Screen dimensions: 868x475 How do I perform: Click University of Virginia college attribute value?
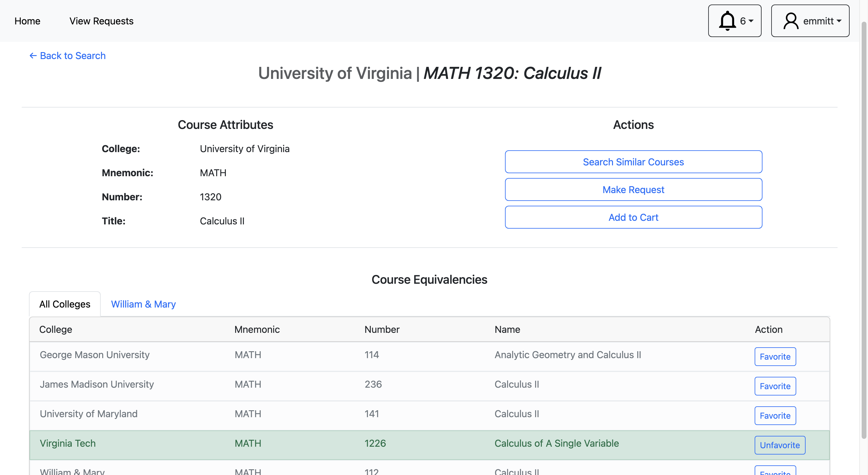tap(245, 149)
